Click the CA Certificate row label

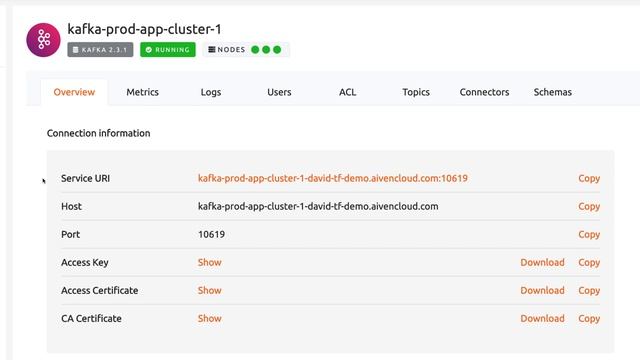91,318
